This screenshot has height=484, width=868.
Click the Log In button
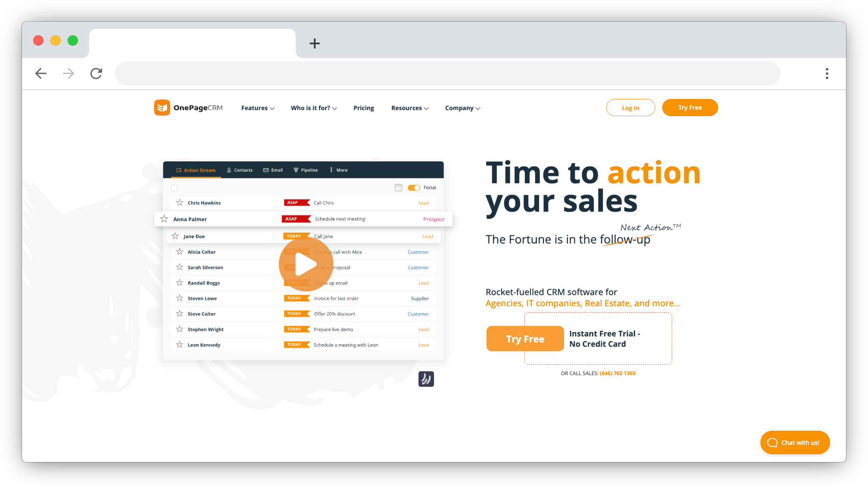click(630, 107)
